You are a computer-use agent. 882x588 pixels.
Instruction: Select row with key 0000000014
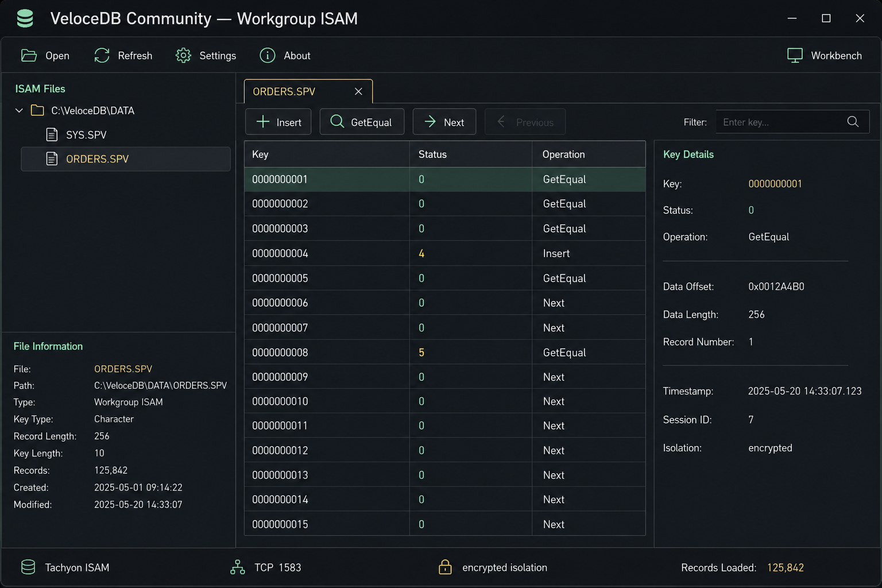445,500
